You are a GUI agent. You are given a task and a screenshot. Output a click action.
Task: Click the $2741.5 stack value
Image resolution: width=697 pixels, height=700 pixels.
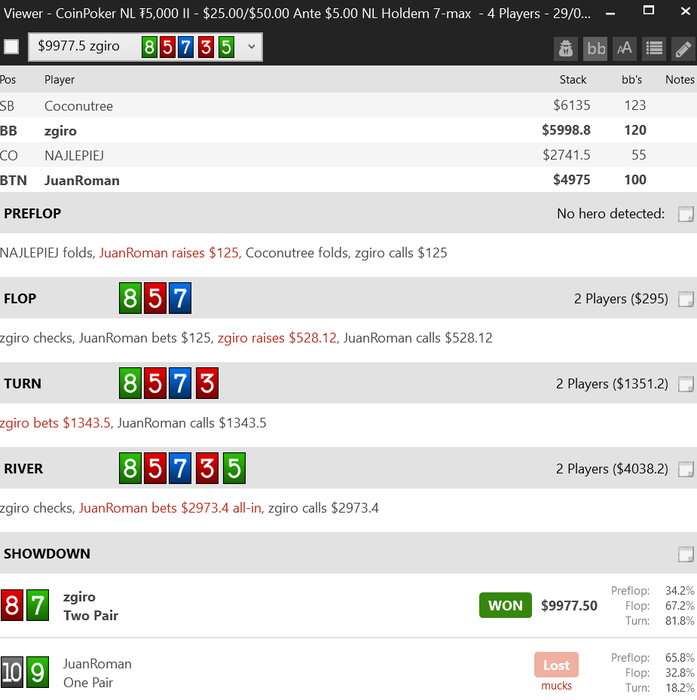coord(566,155)
